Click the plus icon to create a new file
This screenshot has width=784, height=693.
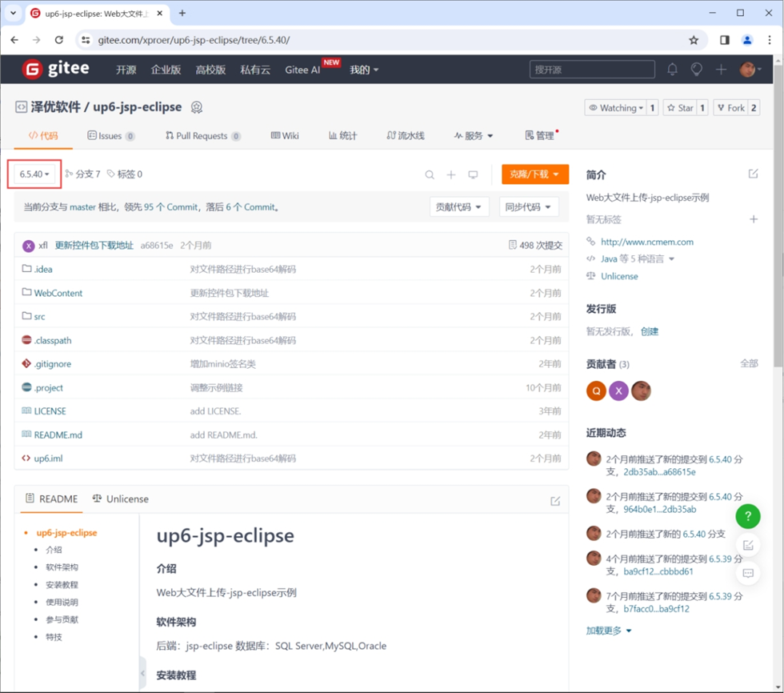click(450, 174)
